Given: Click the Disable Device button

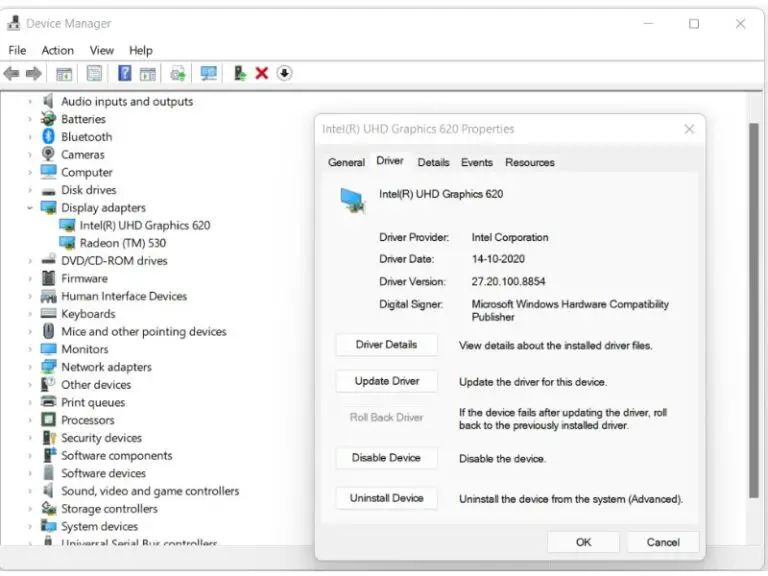Looking at the screenshot, I should (x=386, y=458).
